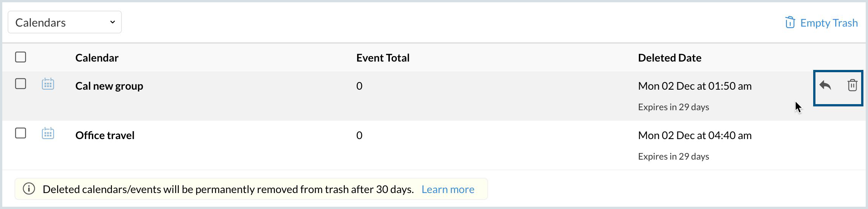
Task: Open the Learn more link
Action: [x=448, y=189]
